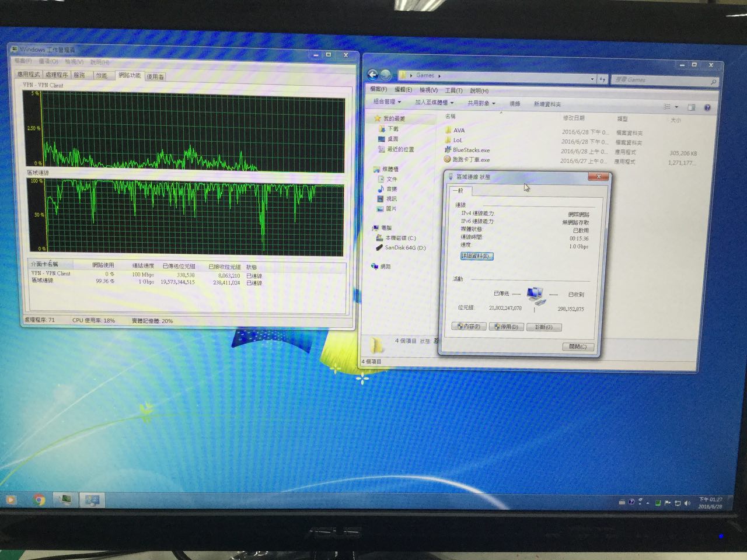Select SanDisk 64G (D:) drive
The width and height of the screenshot is (747, 560).
pyautogui.click(x=404, y=247)
